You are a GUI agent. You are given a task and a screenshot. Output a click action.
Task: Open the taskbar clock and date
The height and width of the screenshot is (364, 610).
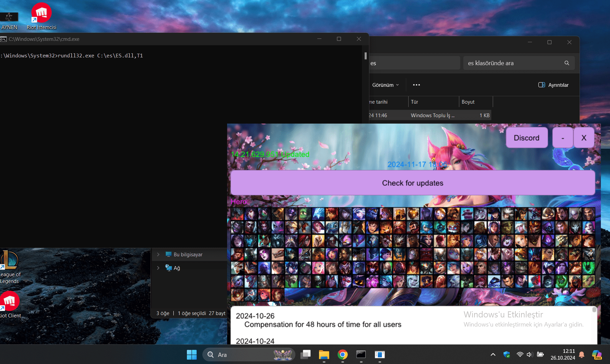(563, 355)
